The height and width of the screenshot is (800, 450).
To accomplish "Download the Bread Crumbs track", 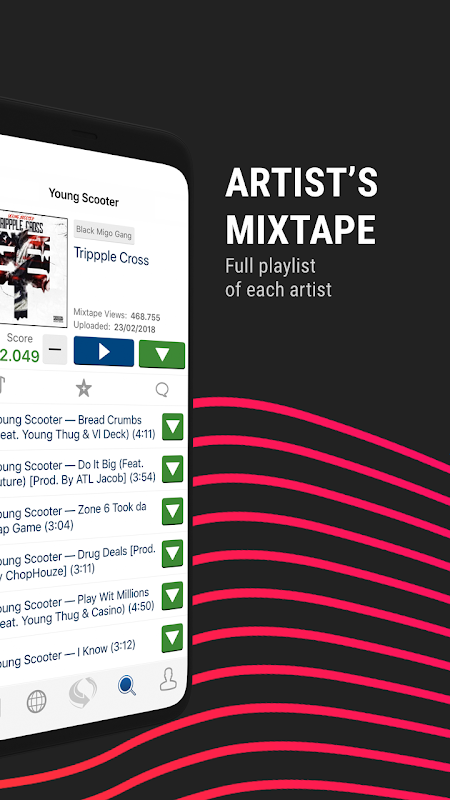I will point(172,427).
